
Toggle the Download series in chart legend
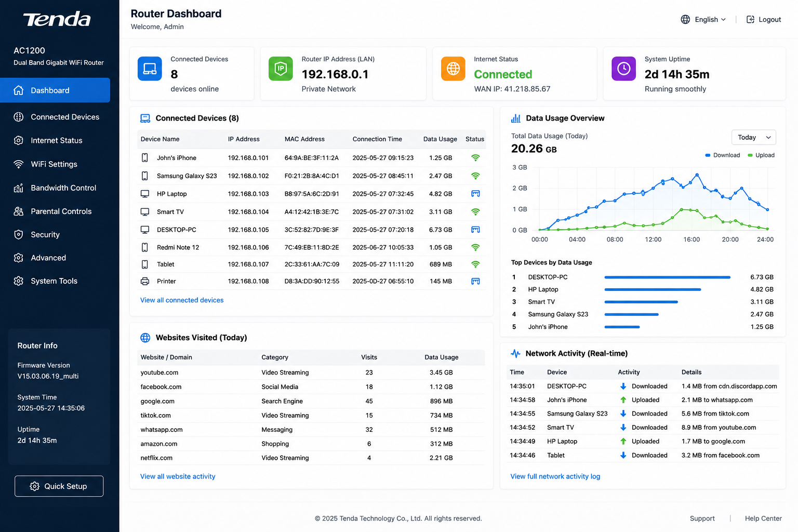click(x=722, y=155)
